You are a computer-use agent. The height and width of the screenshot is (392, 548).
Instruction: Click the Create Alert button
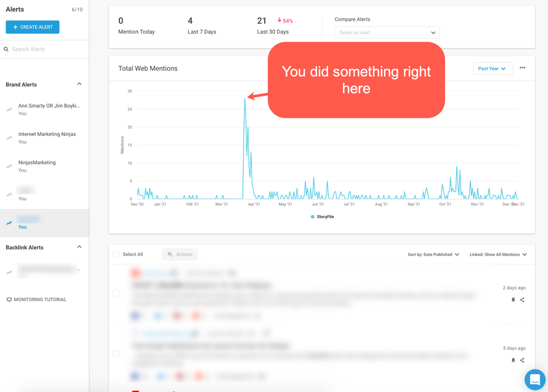pyautogui.click(x=33, y=27)
